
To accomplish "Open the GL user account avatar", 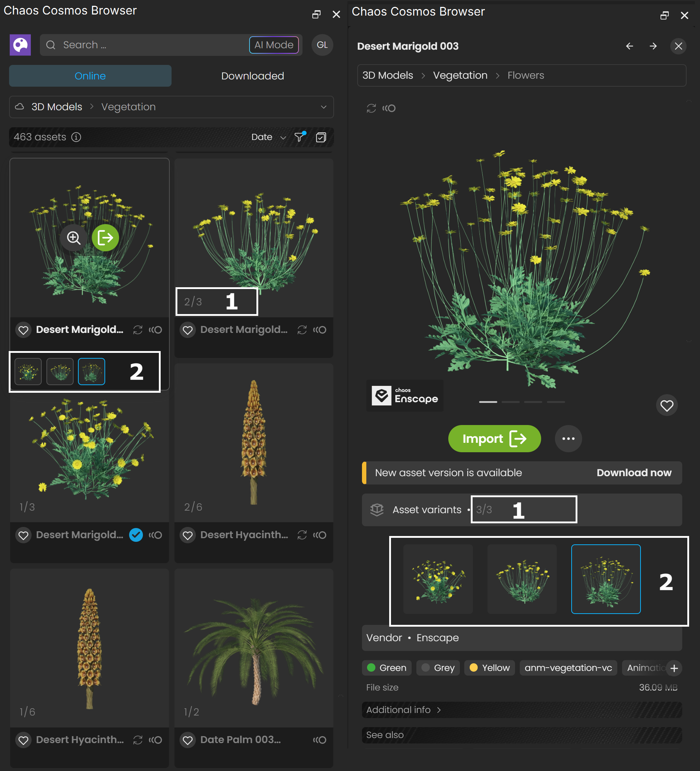I will (322, 45).
